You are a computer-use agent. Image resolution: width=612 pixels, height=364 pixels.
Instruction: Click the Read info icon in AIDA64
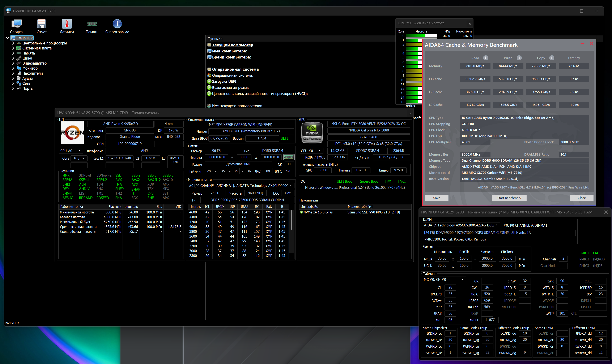coord(486,58)
